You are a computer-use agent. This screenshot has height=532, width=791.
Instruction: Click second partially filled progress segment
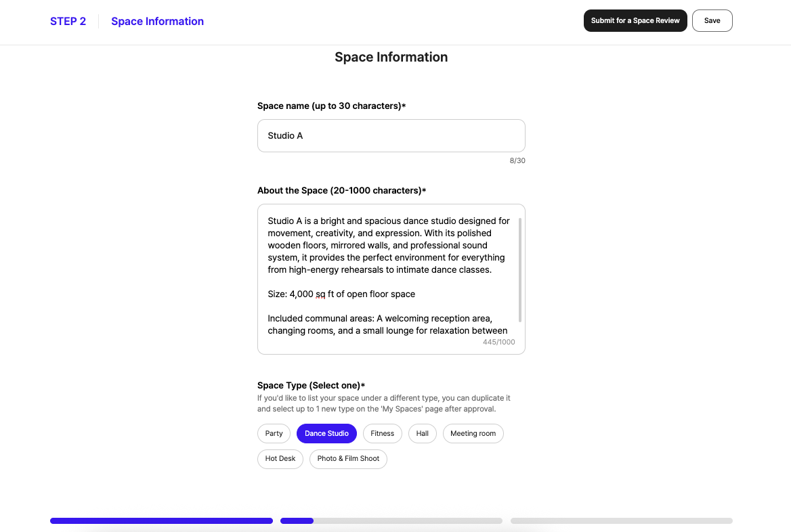(391, 520)
